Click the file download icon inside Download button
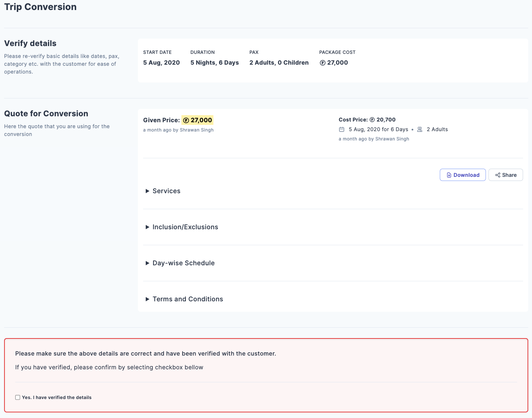The image size is (532, 418). [449, 175]
